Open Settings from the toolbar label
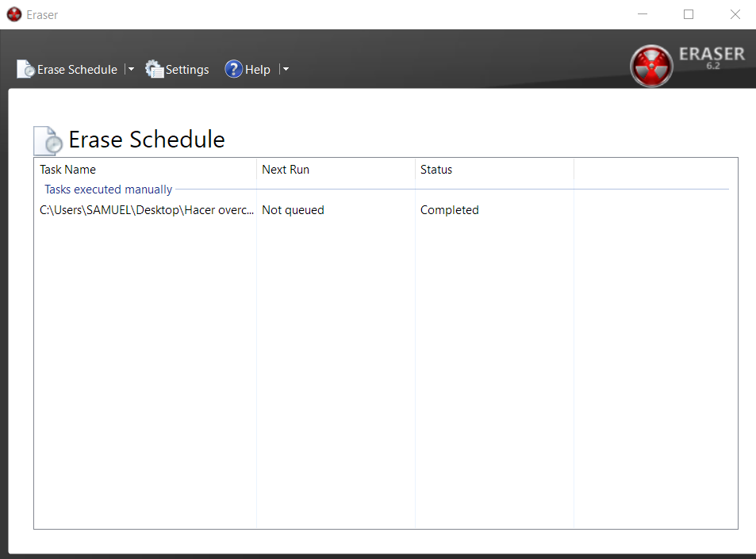Screen dimensions: 756x559 point(187,70)
